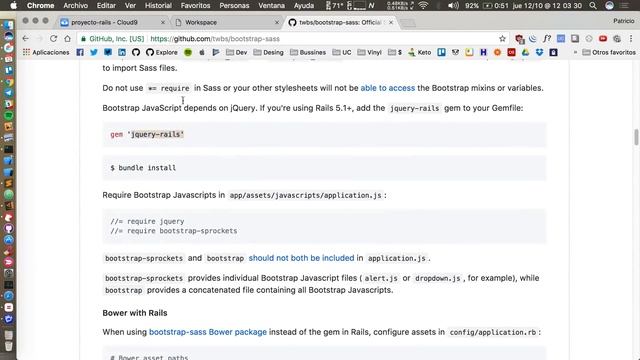Open the Historial menu
Image resolution: width=640 pixels, height=360 pixels.
(158, 6)
